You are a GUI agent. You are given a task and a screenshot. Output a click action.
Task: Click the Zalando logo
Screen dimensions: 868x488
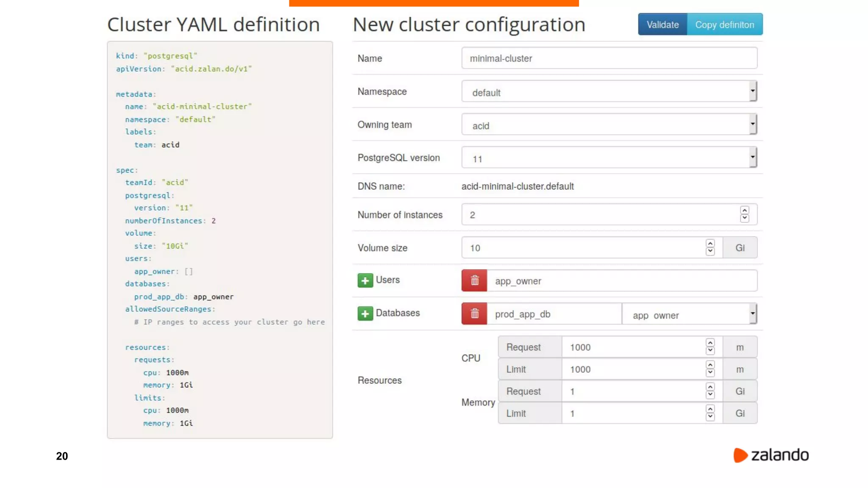coord(771,455)
